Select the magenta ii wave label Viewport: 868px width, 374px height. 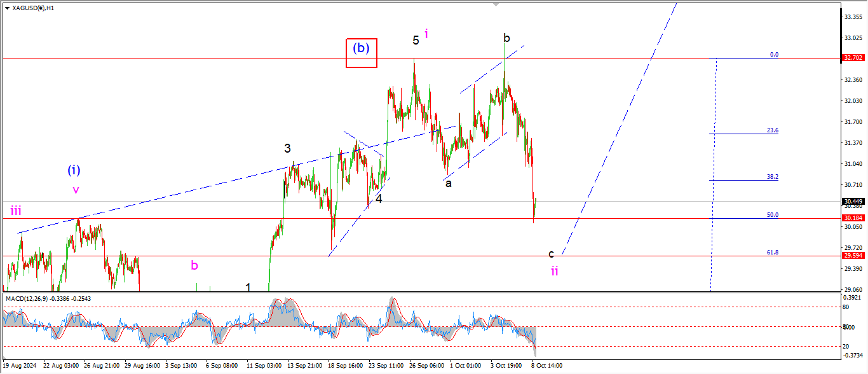[555, 271]
